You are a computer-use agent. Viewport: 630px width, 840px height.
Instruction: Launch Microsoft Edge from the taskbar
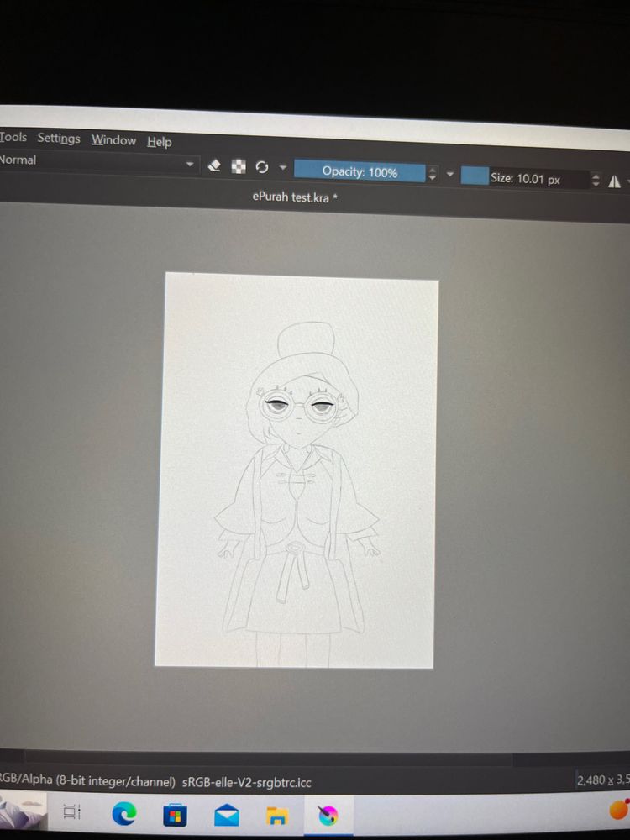123,814
